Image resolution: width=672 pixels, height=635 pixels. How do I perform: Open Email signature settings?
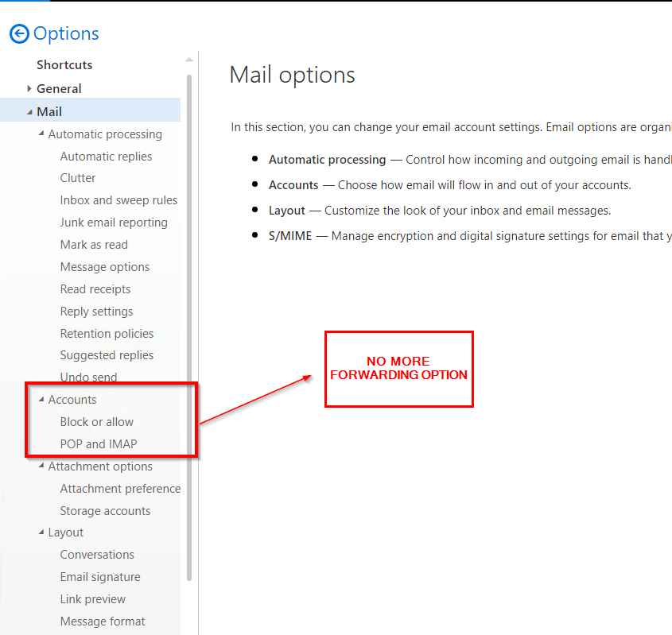[x=100, y=577]
